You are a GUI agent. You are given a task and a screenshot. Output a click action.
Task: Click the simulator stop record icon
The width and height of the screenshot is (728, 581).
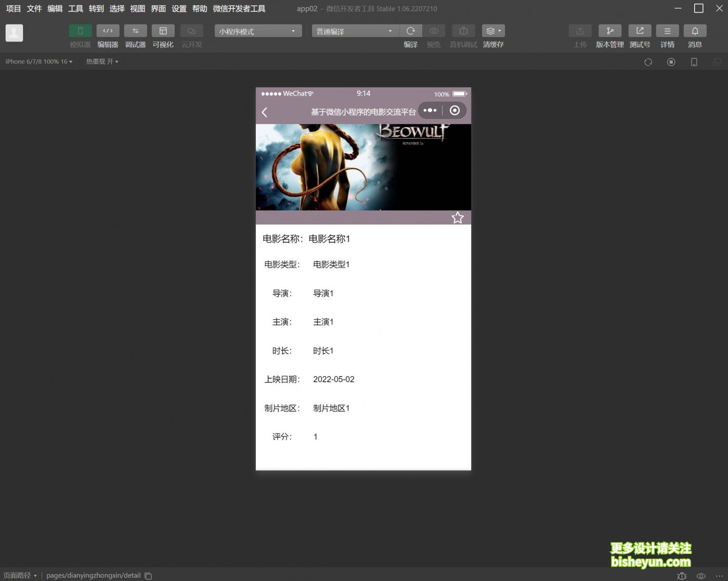(x=671, y=62)
